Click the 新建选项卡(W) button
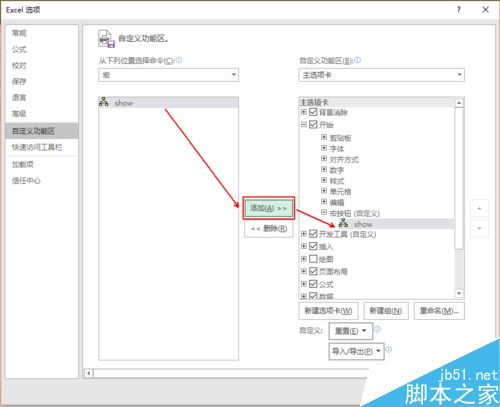500x407 pixels. point(328,311)
